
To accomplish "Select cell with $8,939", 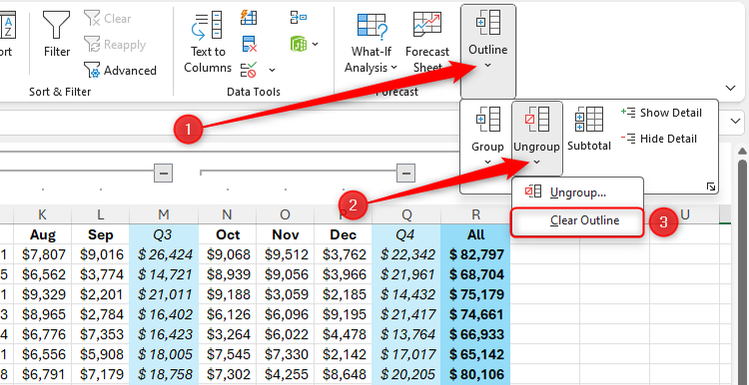I will [x=227, y=274].
